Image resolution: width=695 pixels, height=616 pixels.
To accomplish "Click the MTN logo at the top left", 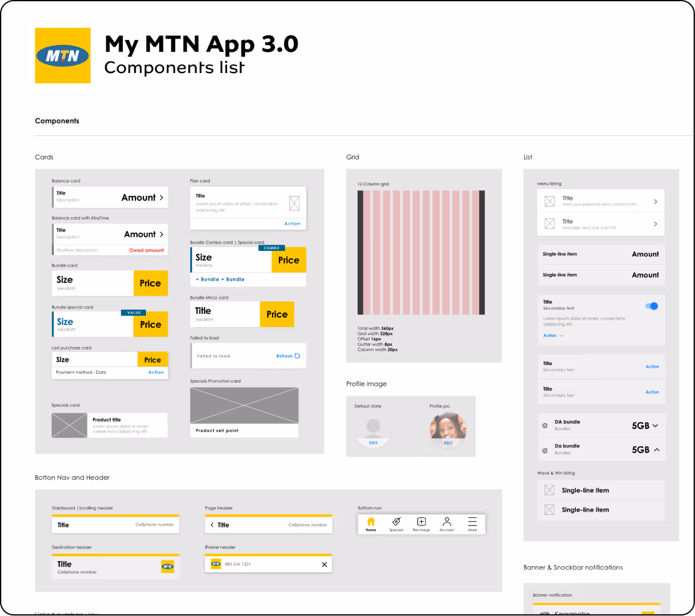I will tap(62, 55).
